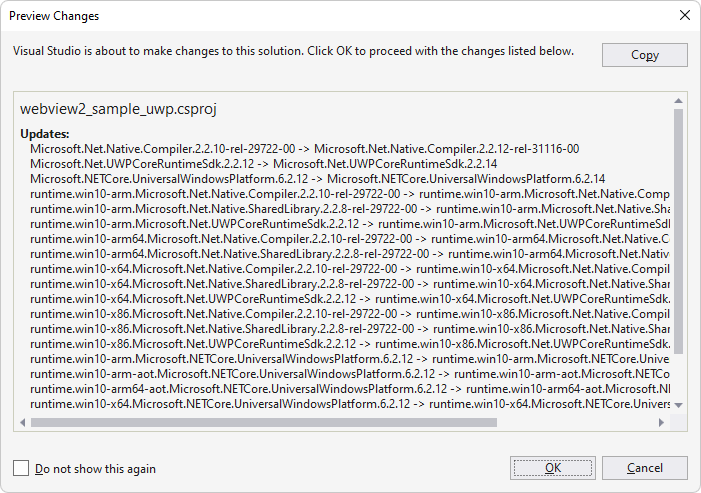Select the runtime.win10-arm64 Native.Compiler update line
Screen dimensions: 701x493
(350, 239)
